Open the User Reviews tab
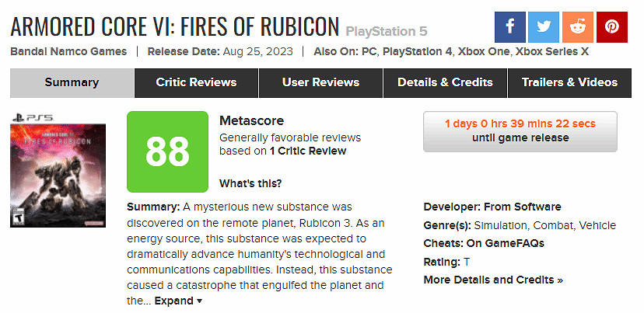644x313 pixels. (320, 82)
